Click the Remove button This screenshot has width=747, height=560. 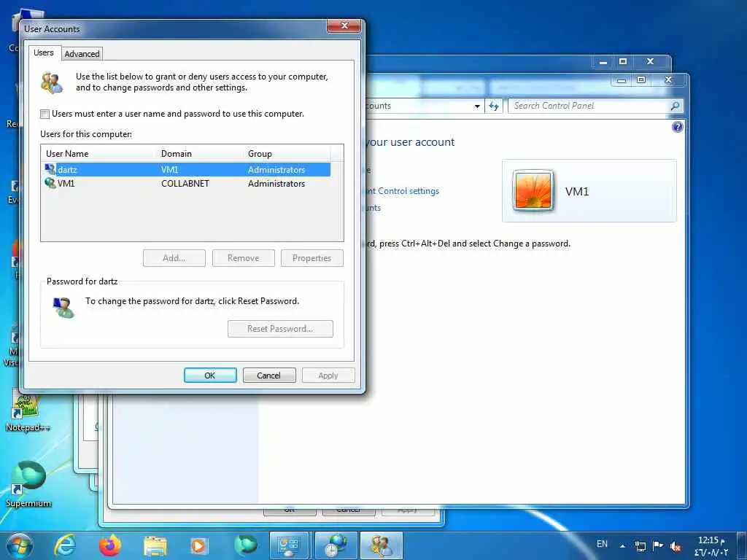click(244, 258)
